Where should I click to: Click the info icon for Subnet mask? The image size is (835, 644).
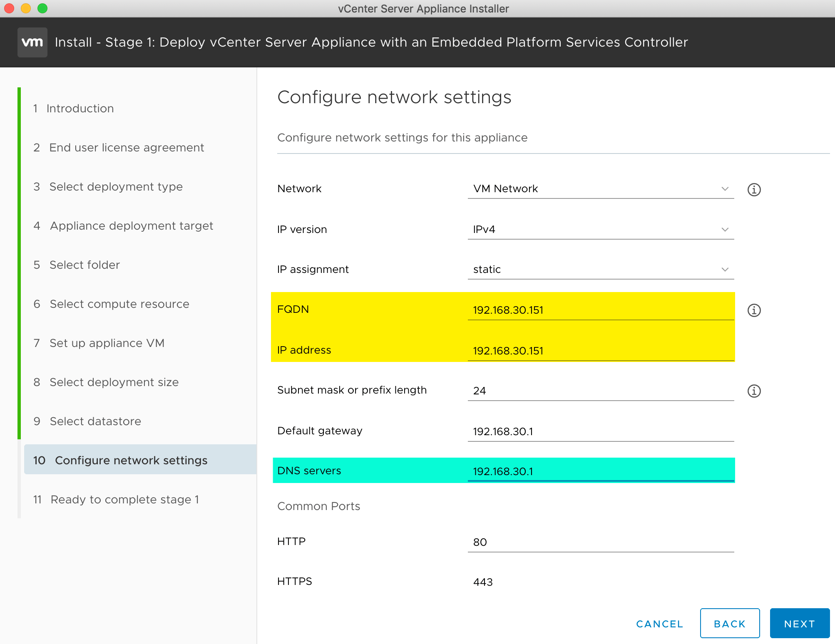(x=754, y=391)
